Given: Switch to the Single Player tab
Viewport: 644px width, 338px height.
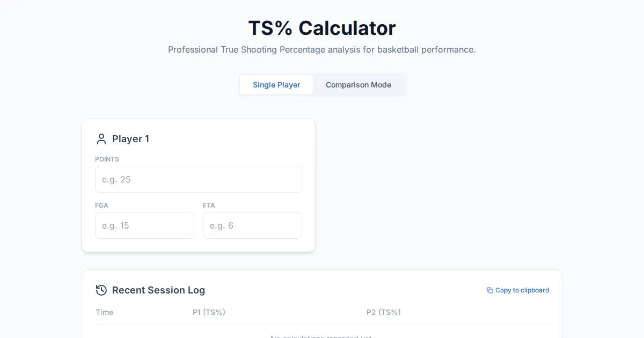Looking at the screenshot, I should 276,85.
